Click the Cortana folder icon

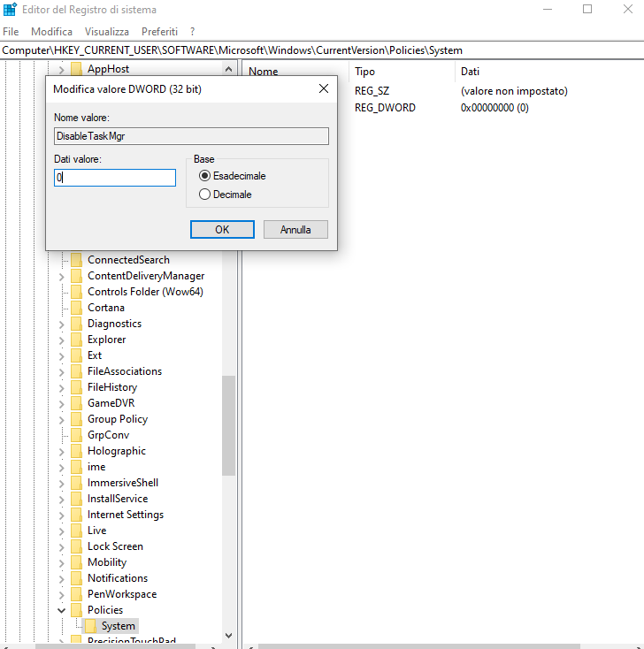[x=76, y=308]
